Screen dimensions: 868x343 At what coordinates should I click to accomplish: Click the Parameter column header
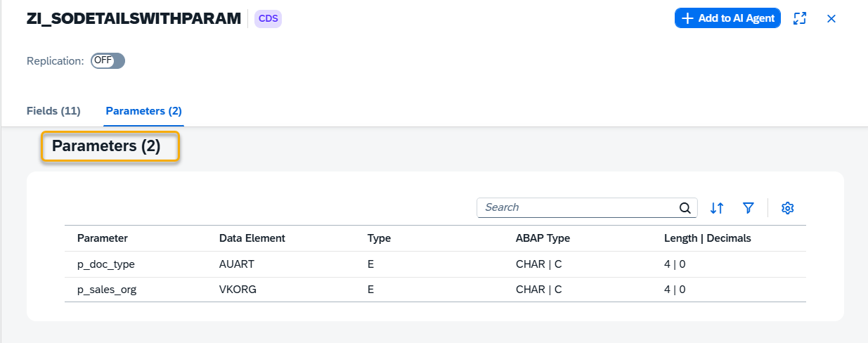click(103, 238)
